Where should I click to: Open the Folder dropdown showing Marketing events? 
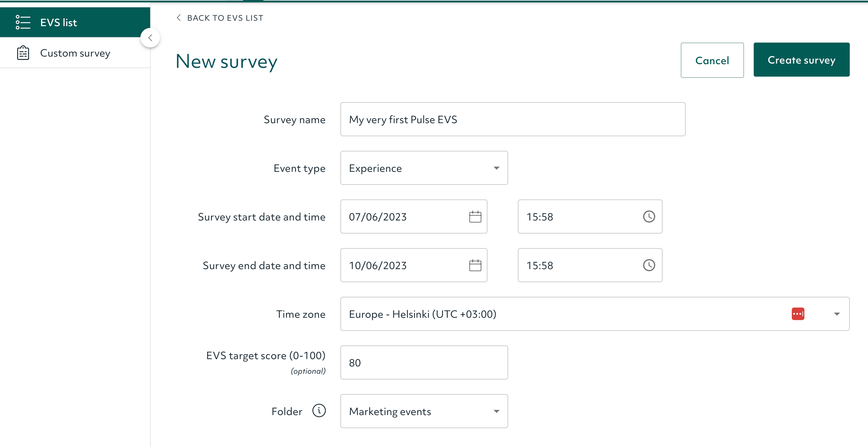tap(496, 411)
